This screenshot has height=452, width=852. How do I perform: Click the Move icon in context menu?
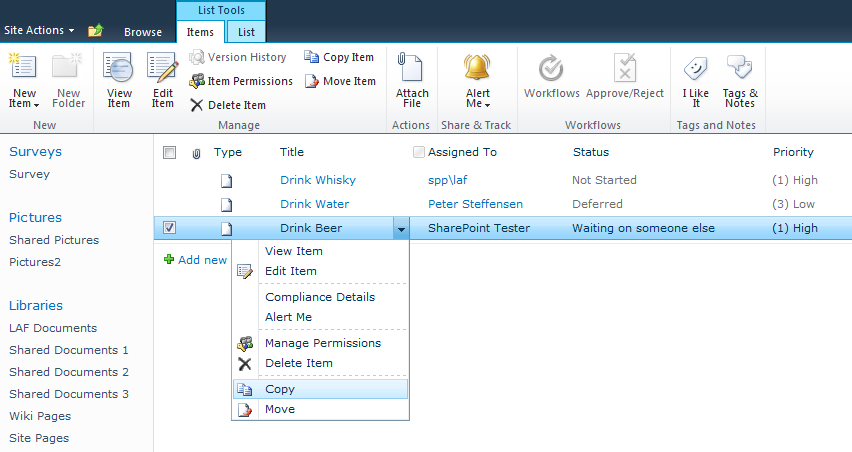pos(245,410)
